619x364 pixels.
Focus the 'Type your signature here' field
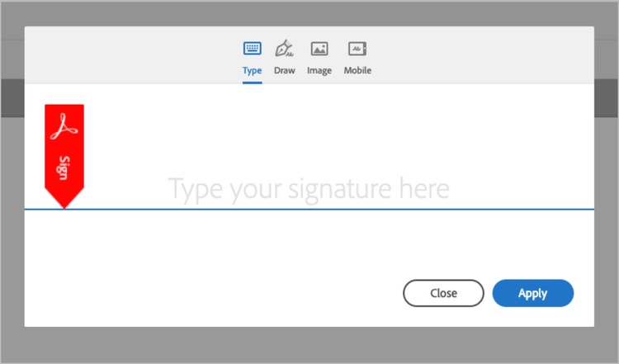pos(309,190)
